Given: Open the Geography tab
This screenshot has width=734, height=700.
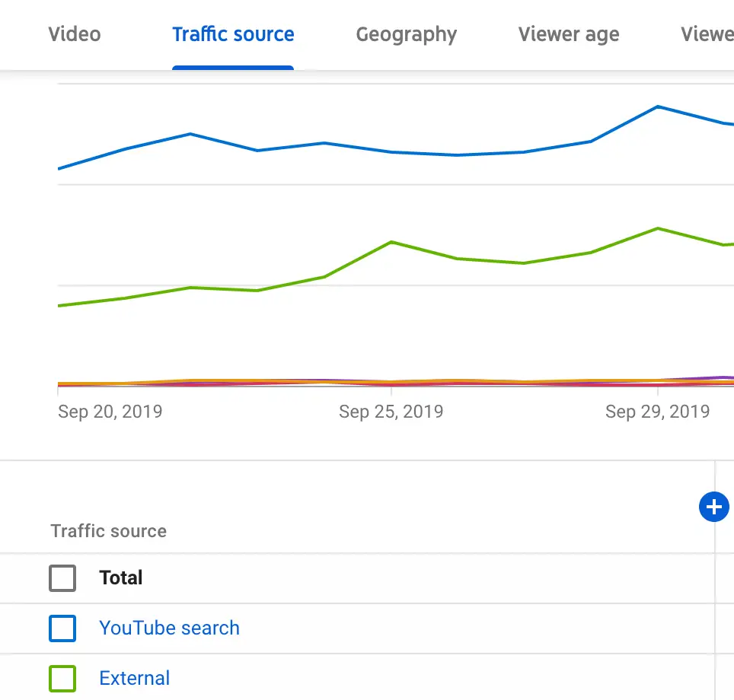Looking at the screenshot, I should (407, 35).
